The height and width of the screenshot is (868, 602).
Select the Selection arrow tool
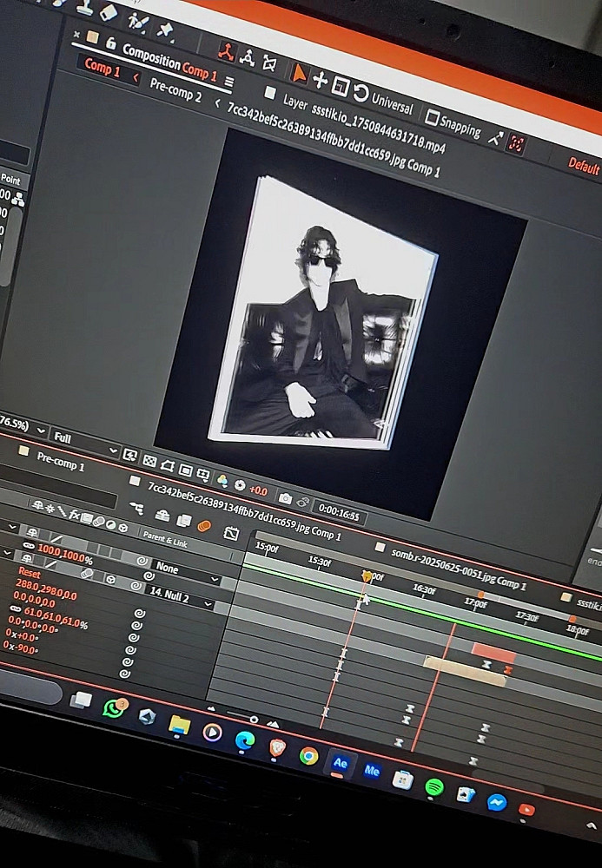(x=298, y=74)
